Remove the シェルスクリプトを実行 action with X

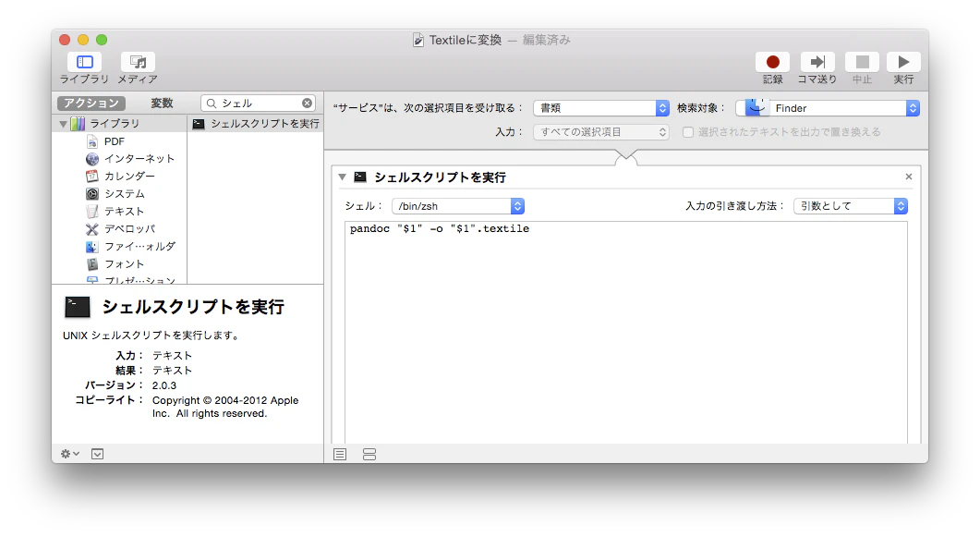pos(909,177)
